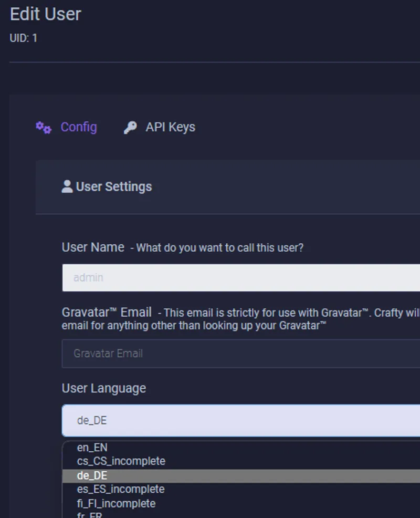This screenshot has width=420, height=518.
Task: Click the Config gears icon
Action: [x=44, y=128]
